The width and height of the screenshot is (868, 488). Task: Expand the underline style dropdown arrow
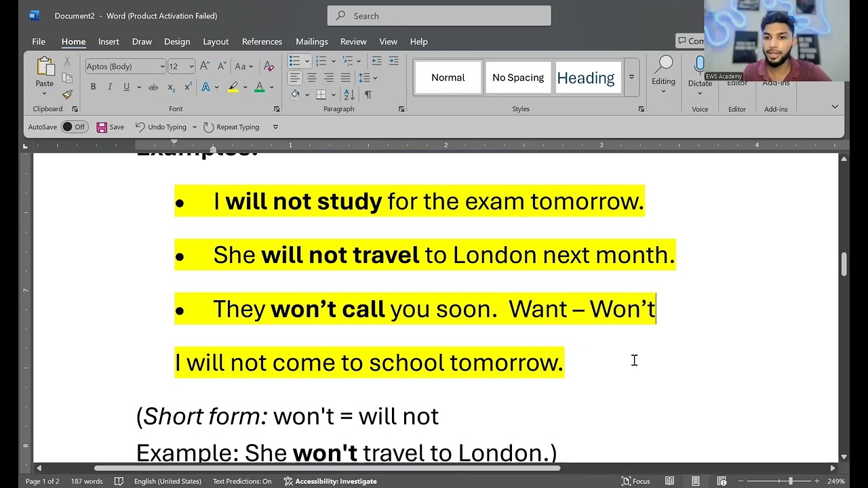click(x=139, y=87)
